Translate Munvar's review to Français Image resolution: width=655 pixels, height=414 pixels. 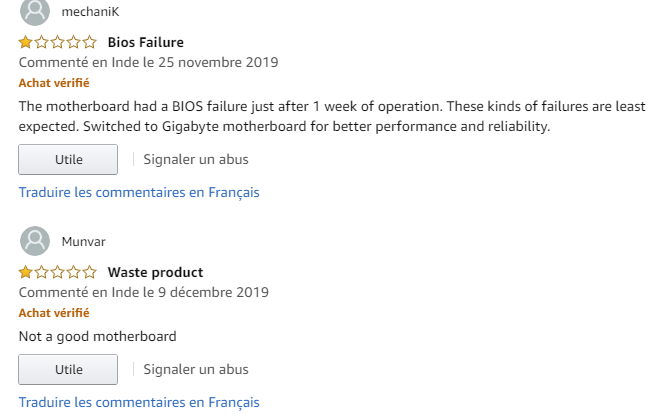click(139, 402)
